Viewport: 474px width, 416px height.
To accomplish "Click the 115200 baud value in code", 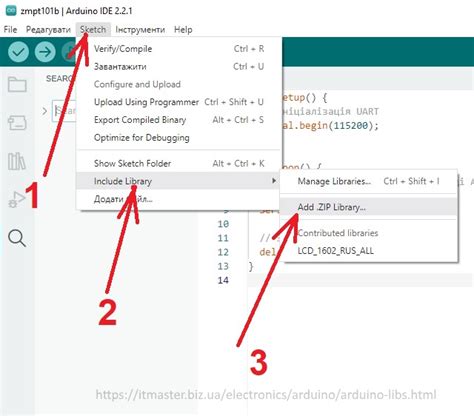I will [x=351, y=125].
